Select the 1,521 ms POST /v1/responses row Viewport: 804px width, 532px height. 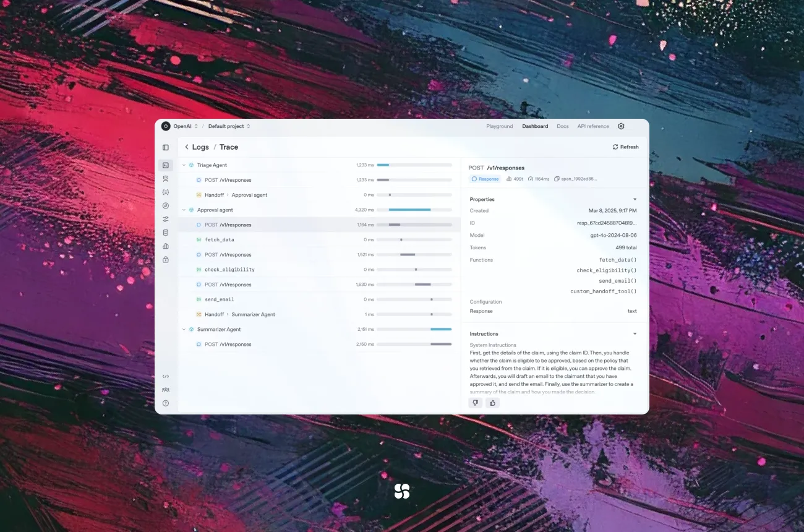point(319,255)
